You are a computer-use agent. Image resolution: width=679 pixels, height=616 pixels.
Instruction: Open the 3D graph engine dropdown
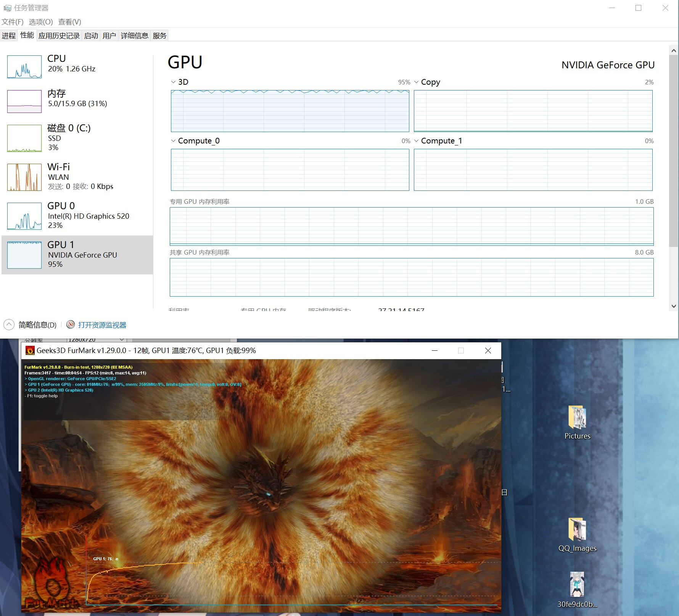click(174, 82)
